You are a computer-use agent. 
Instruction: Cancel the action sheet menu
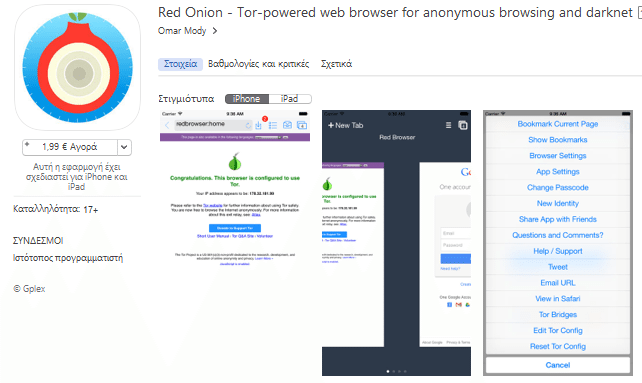558,365
